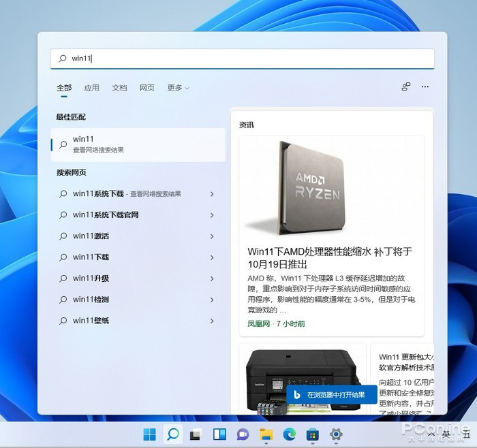Screen dimensions: 477x448
Task: Select the 网页 filter tab
Action: 147,88
